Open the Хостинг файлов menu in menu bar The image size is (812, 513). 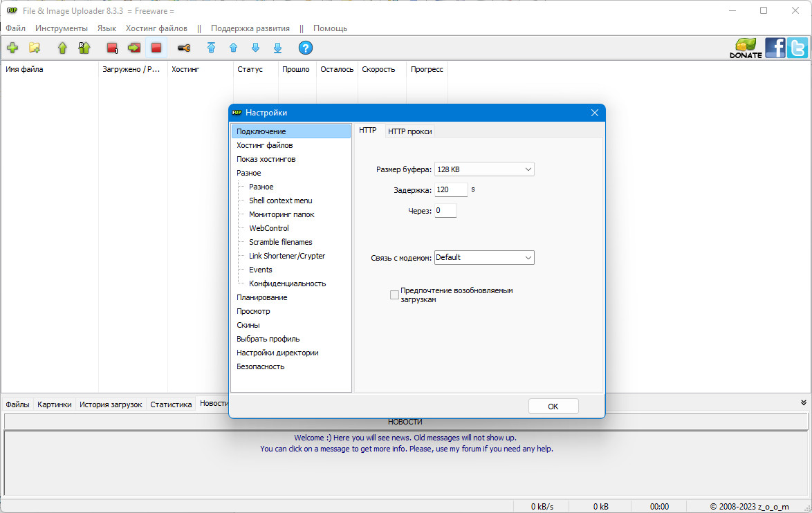point(156,28)
